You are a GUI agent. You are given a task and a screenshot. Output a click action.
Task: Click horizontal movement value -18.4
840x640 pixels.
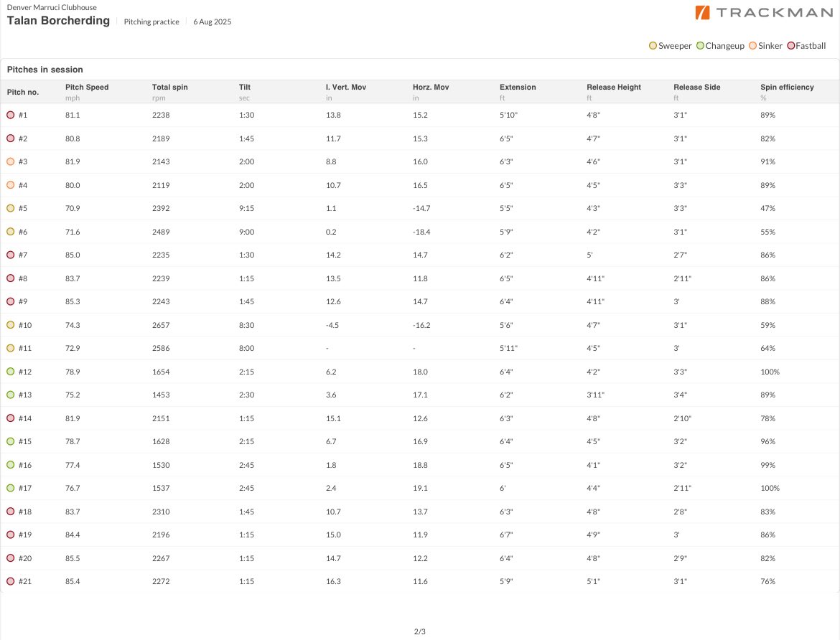(x=421, y=232)
